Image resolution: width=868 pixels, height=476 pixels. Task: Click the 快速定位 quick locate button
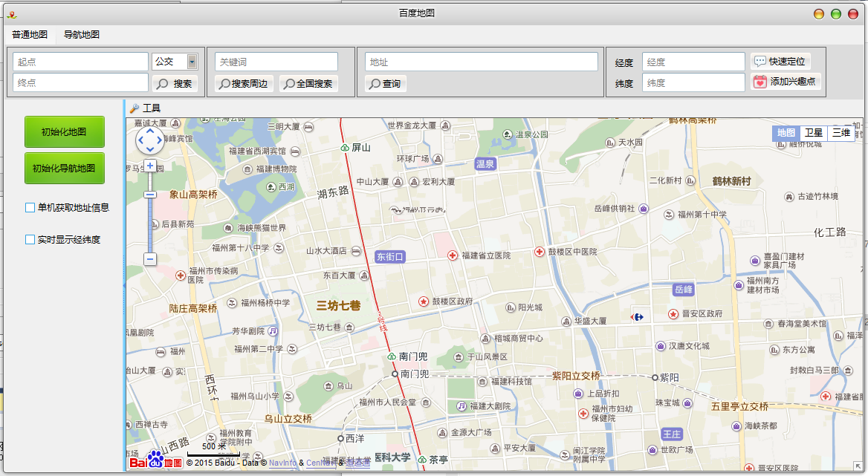780,61
